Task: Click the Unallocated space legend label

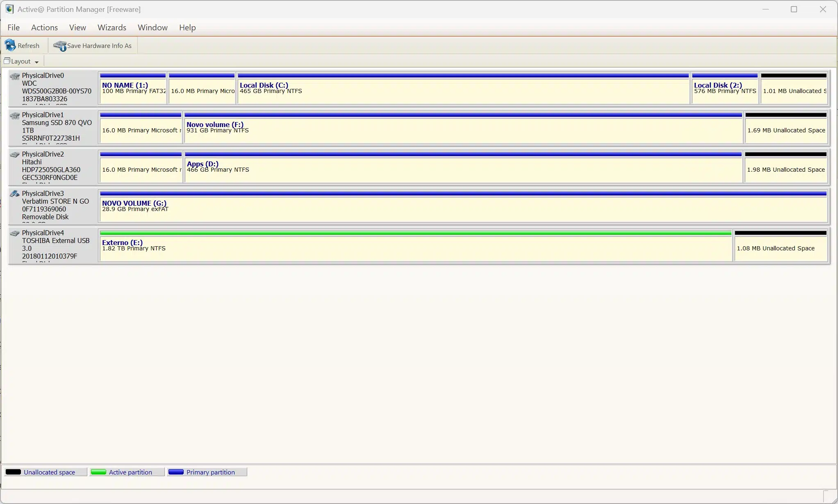Action: tap(49, 472)
